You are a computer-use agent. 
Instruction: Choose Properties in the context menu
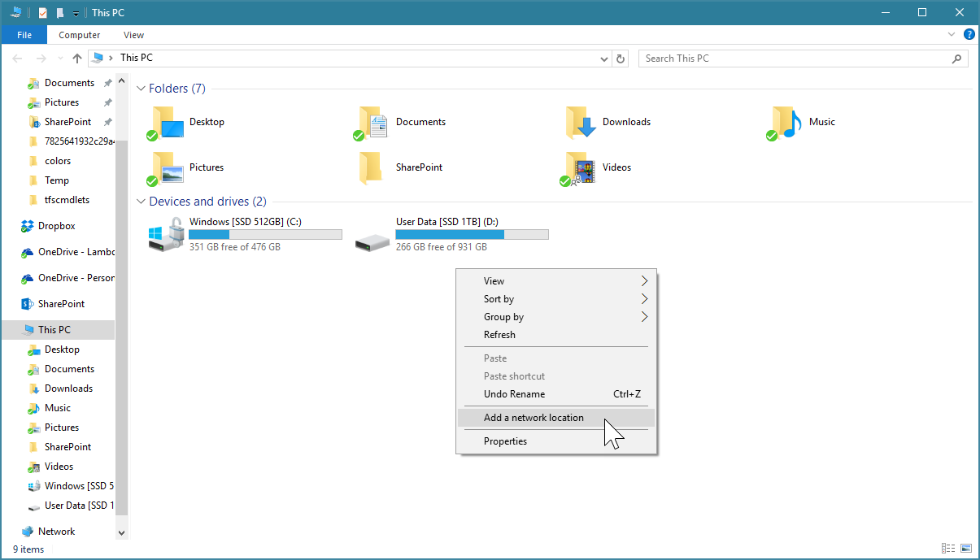pyautogui.click(x=556, y=441)
